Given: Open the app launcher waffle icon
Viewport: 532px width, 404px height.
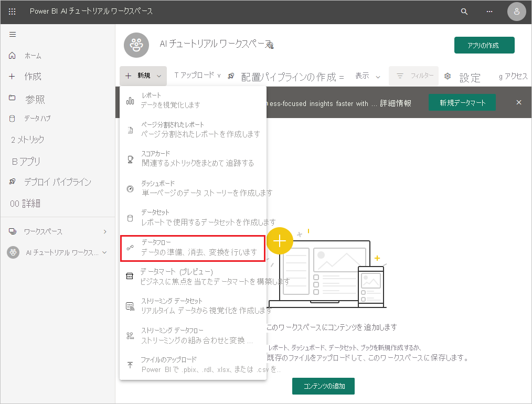Looking at the screenshot, I should (12, 12).
